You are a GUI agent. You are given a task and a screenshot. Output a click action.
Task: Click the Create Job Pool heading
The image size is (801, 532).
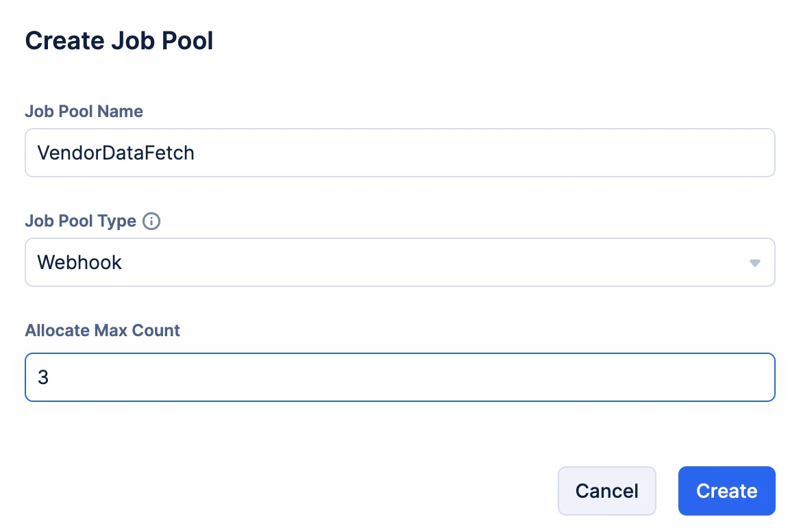pos(119,40)
